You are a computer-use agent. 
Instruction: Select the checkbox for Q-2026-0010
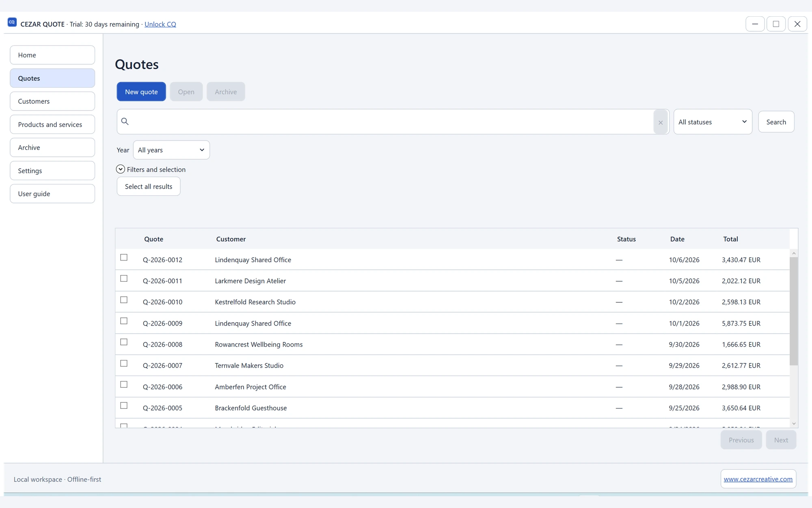point(124,300)
